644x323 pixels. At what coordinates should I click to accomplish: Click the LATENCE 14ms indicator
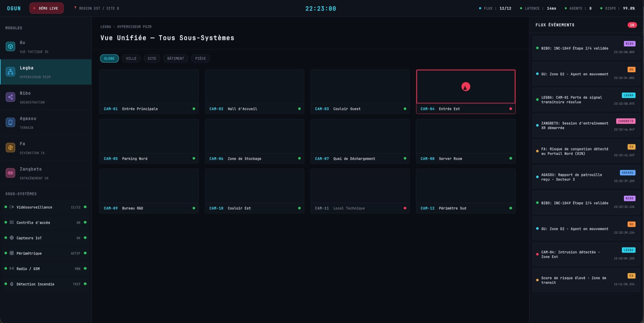pyautogui.click(x=538, y=8)
